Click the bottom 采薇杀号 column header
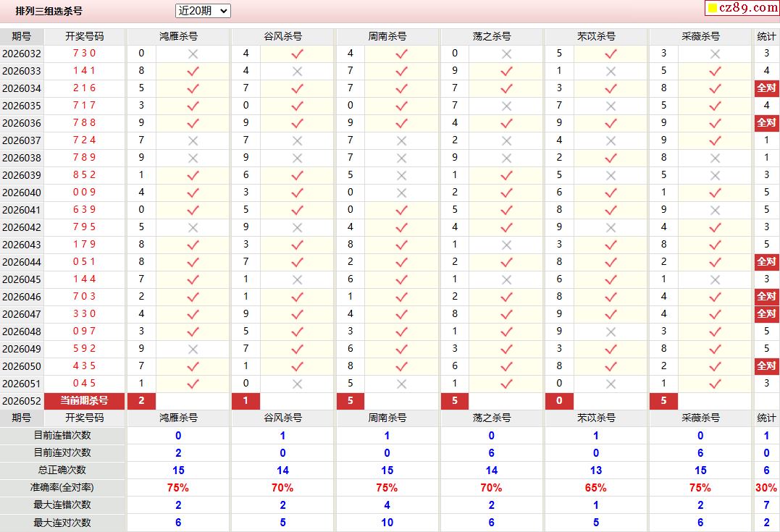The image size is (780, 532). click(x=700, y=418)
